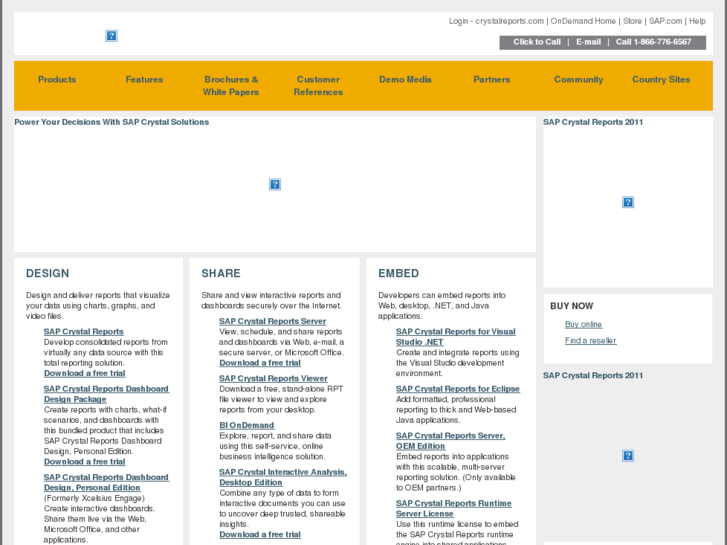Click Find a reseller link

[591, 340]
